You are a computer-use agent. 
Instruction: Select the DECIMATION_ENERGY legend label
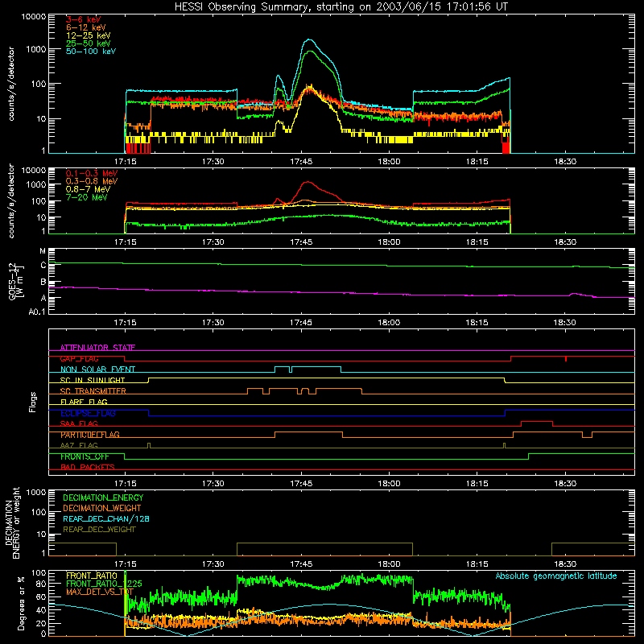coord(103,497)
